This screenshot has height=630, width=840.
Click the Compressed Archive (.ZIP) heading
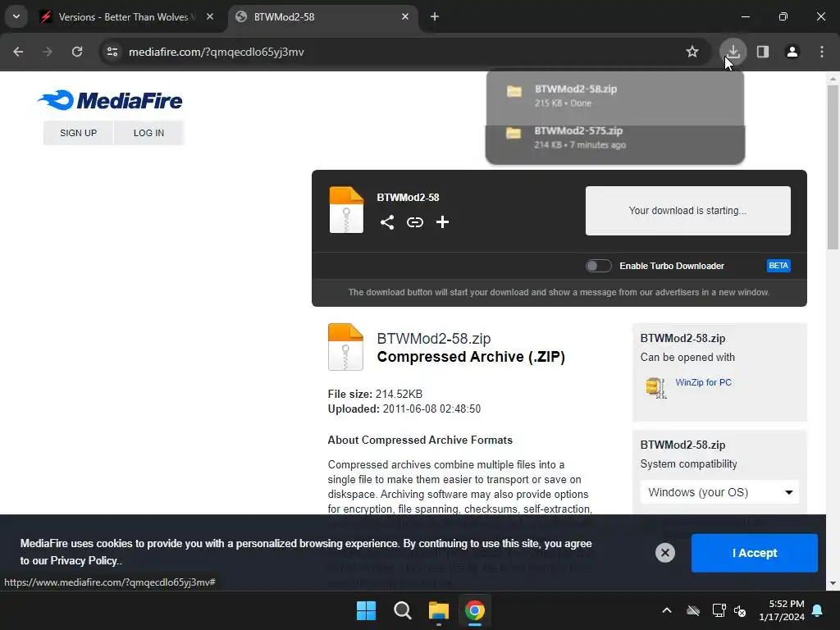471,357
